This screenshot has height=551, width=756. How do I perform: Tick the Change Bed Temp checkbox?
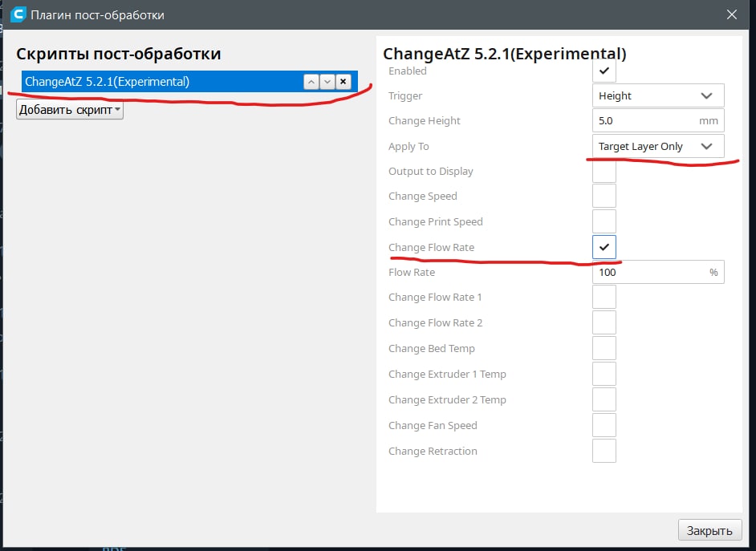coord(604,348)
